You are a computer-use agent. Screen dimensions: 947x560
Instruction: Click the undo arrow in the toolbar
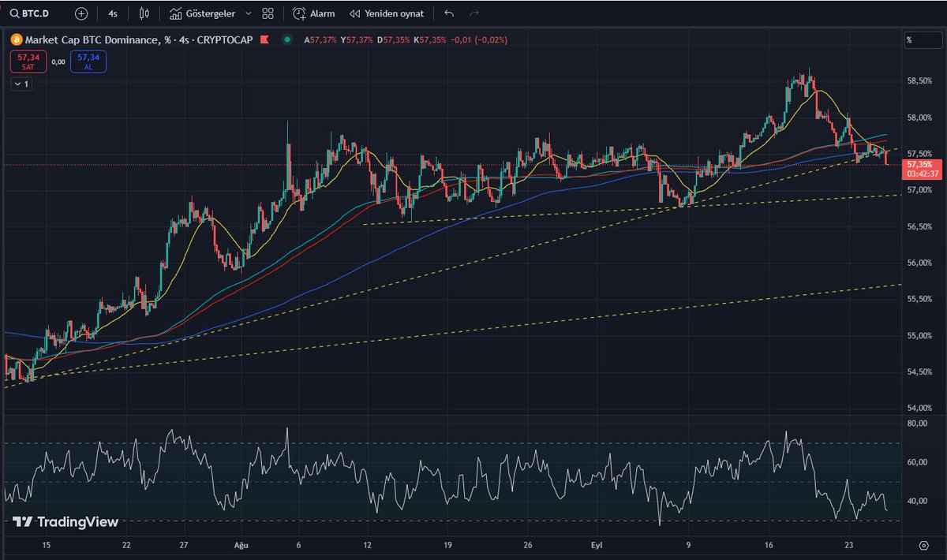point(448,13)
